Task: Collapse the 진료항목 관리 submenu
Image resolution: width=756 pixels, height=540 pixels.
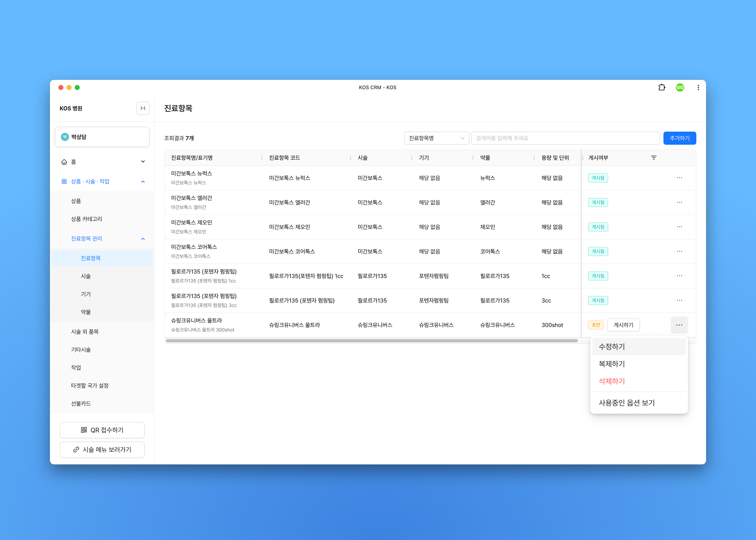Action: (x=143, y=239)
